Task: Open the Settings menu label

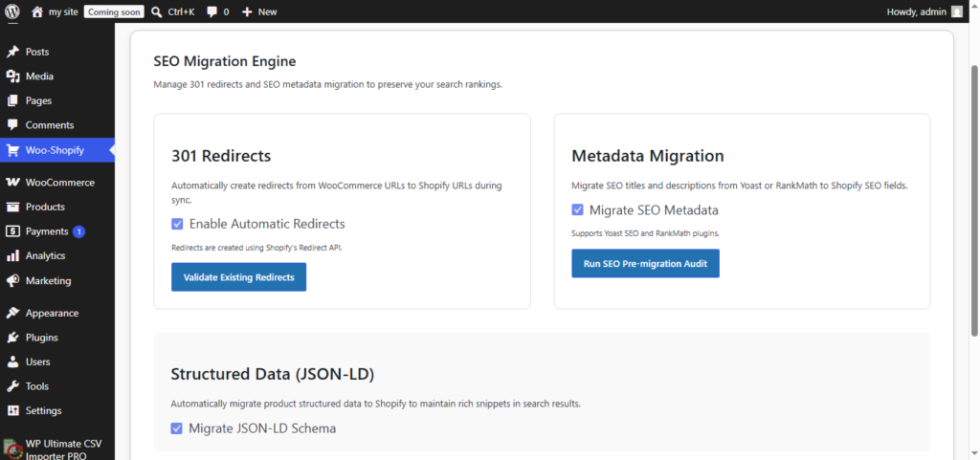Action: point(44,410)
